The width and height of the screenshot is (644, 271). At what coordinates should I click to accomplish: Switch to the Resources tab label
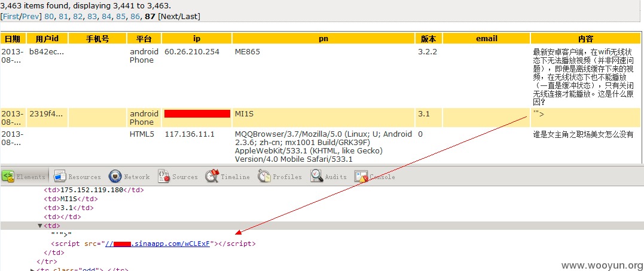[x=84, y=177]
